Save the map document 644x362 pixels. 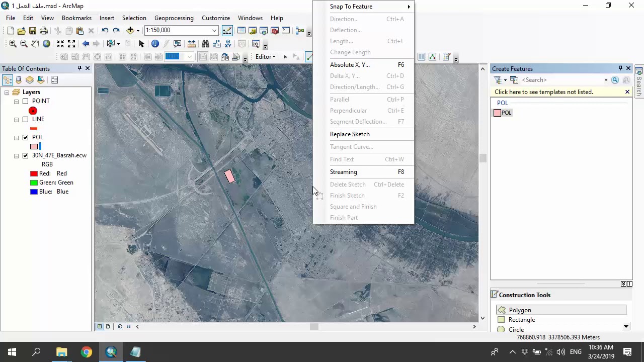[33, 30]
